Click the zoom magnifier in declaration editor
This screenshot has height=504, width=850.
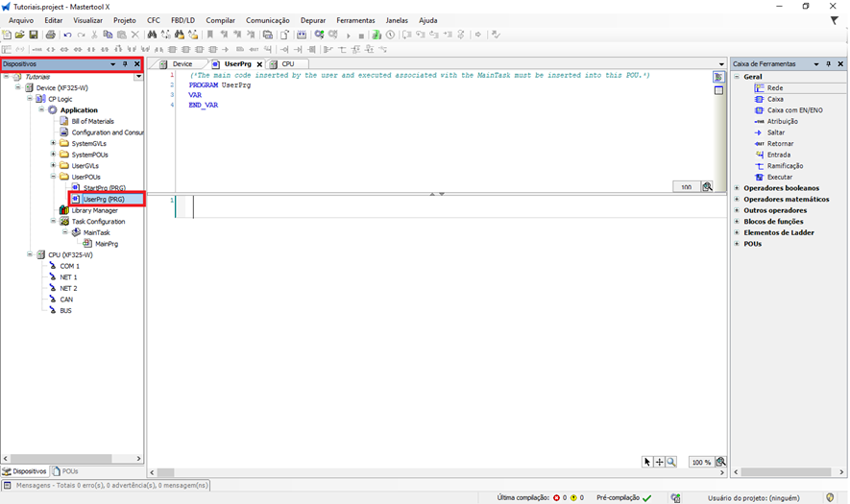pyautogui.click(x=707, y=187)
